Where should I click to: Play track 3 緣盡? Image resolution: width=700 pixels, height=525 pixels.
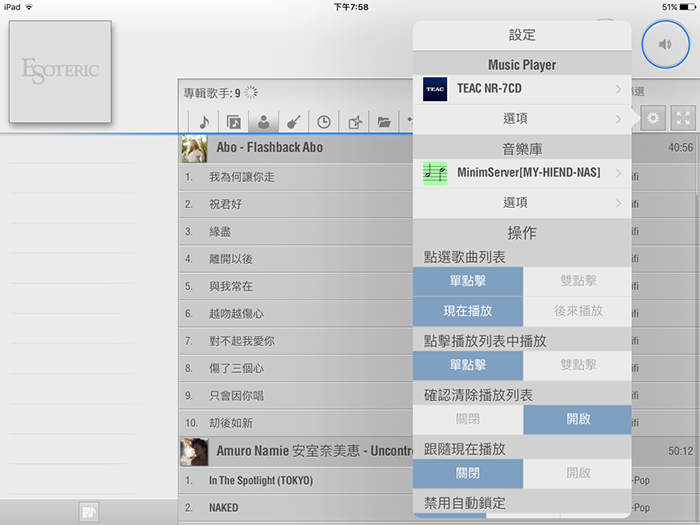[x=296, y=232]
